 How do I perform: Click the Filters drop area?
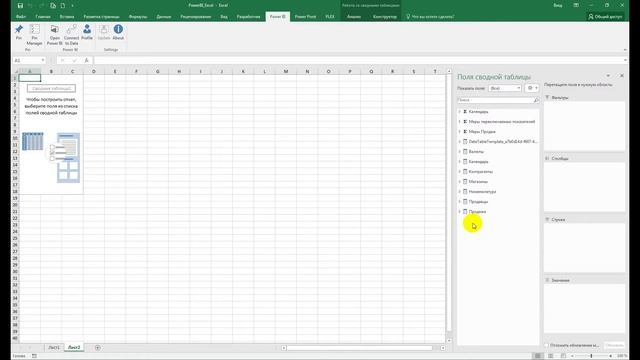click(584, 126)
